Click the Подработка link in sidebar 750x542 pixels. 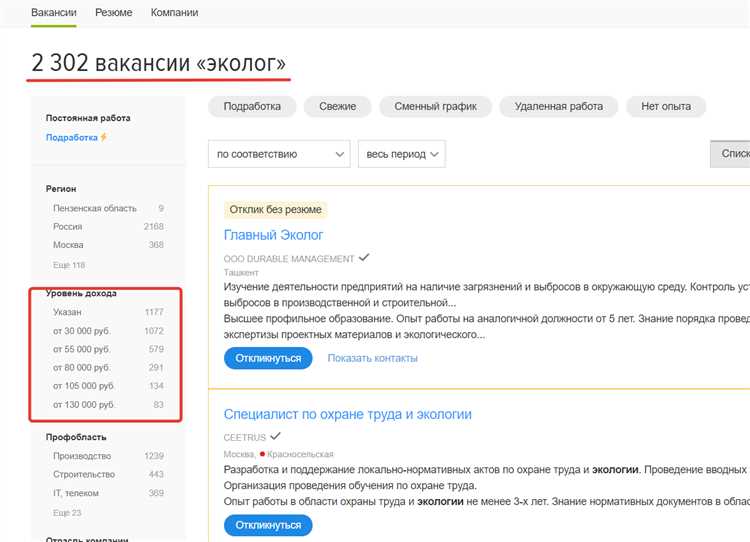(72, 137)
